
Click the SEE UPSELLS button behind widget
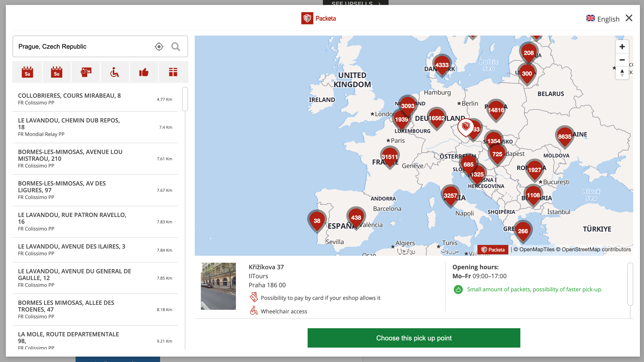click(x=356, y=3)
